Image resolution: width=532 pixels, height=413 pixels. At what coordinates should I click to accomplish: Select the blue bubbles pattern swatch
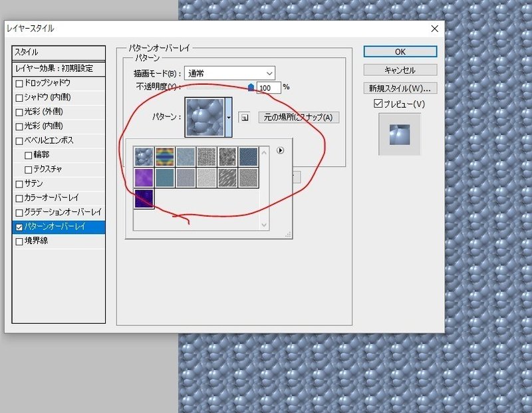pos(144,156)
